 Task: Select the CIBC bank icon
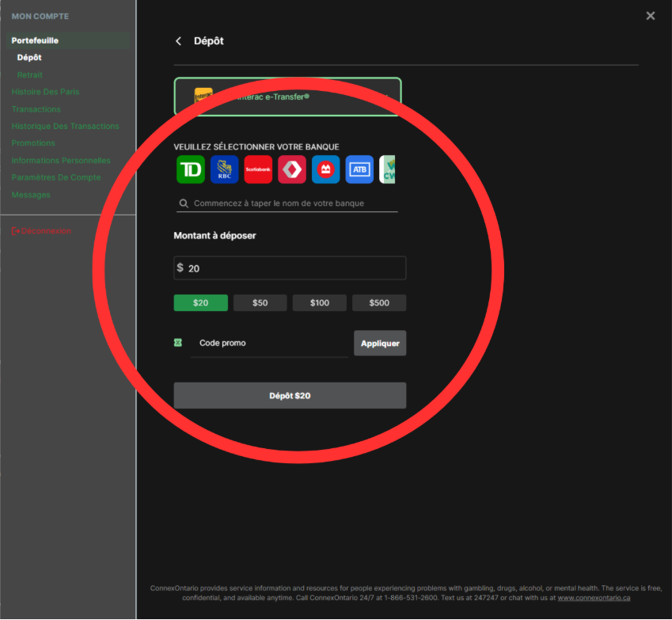(x=292, y=169)
